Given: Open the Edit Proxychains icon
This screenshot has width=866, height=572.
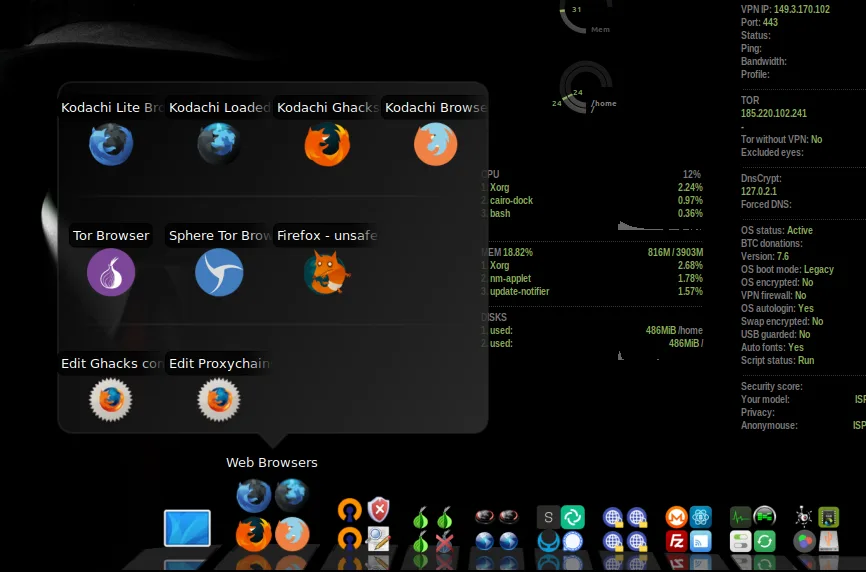Looking at the screenshot, I should 219,400.
